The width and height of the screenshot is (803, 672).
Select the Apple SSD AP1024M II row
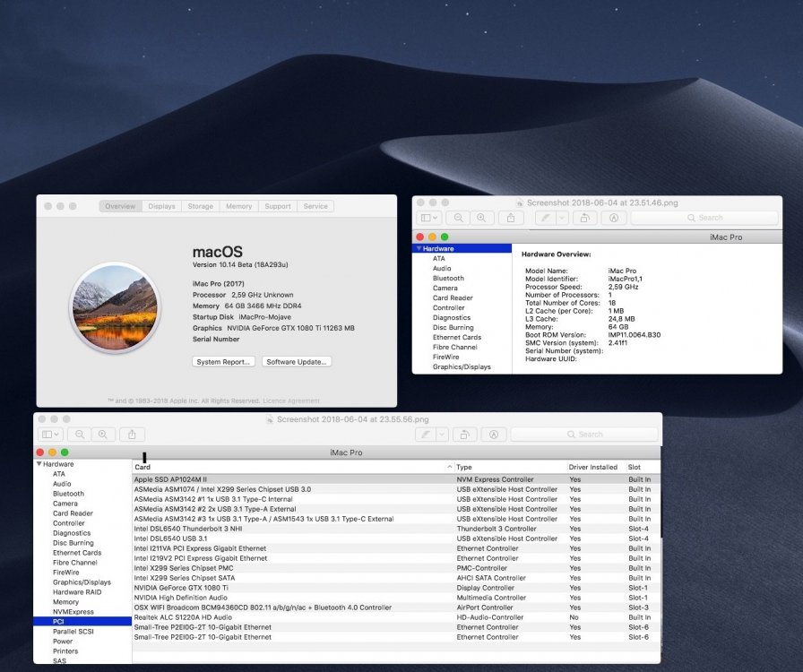pos(396,479)
